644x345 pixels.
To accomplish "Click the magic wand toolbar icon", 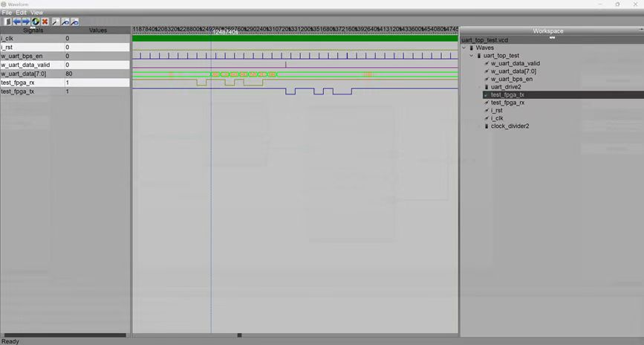I will 55,22.
